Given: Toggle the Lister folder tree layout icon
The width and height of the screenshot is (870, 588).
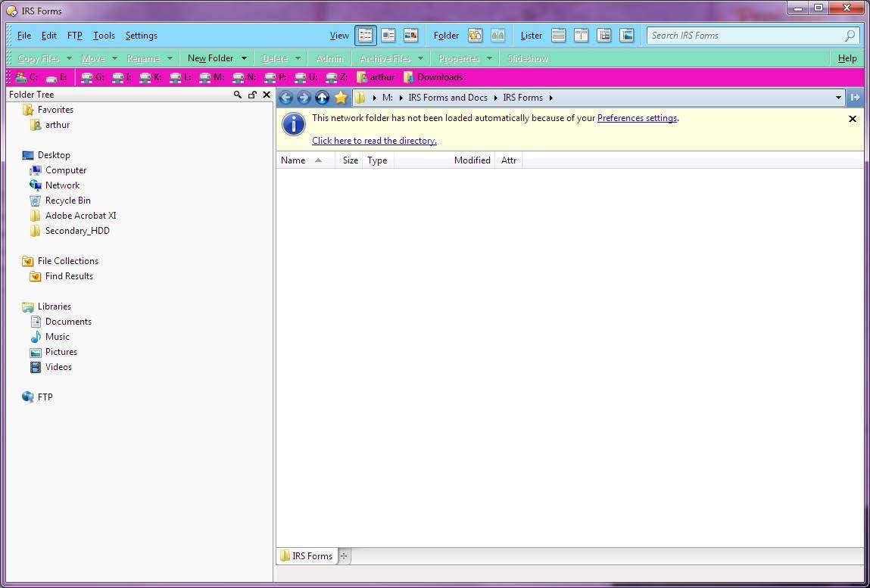Looking at the screenshot, I should pyautogui.click(x=604, y=36).
